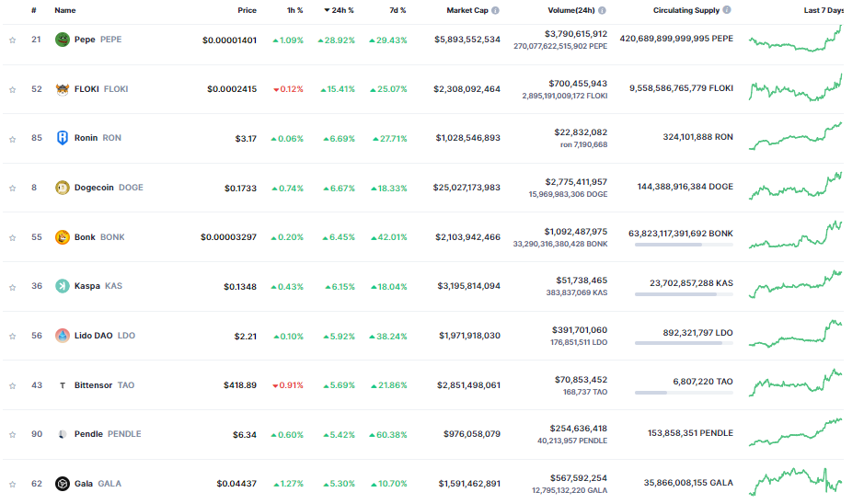The height and width of the screenshot is (504, 864).
Task: Toggle star for Gala
Action: click(x=12, y=484)
